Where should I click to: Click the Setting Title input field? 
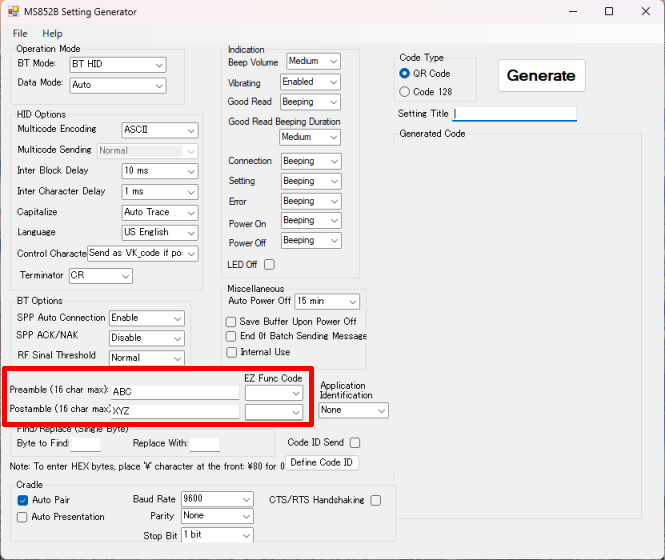pos(514,114)
